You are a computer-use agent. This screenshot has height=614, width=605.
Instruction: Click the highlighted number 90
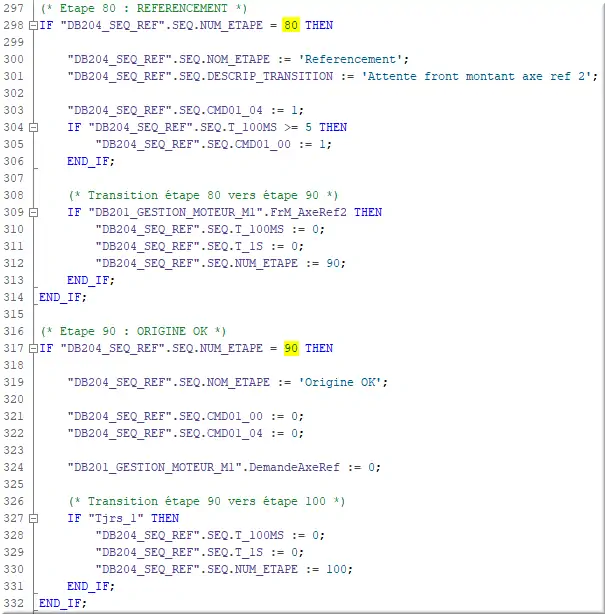(291, 348)
